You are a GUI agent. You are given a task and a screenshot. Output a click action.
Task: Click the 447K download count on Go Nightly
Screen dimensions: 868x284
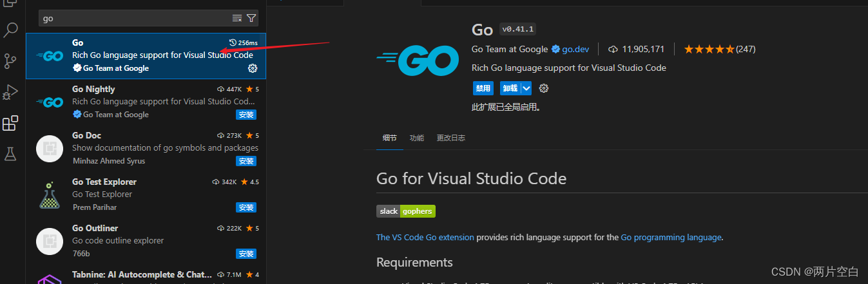[230, 90]
